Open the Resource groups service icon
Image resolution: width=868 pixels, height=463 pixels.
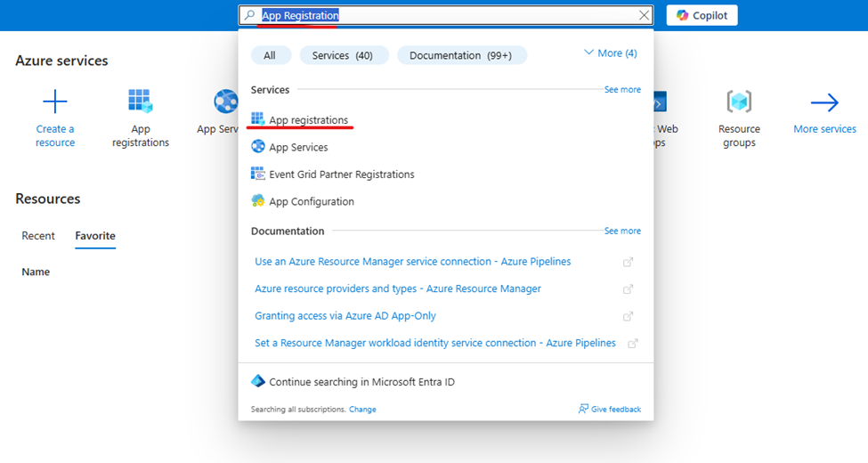(739, 102)
